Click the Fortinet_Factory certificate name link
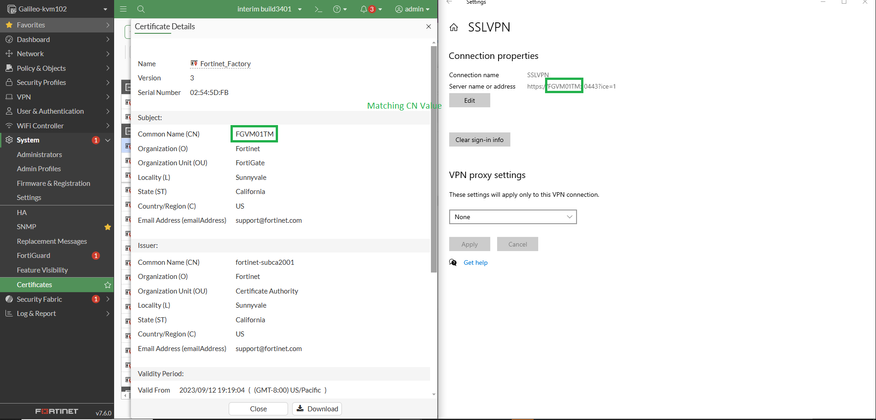Image resolution: width=876 pixels, height=420 pixels. 226,64
